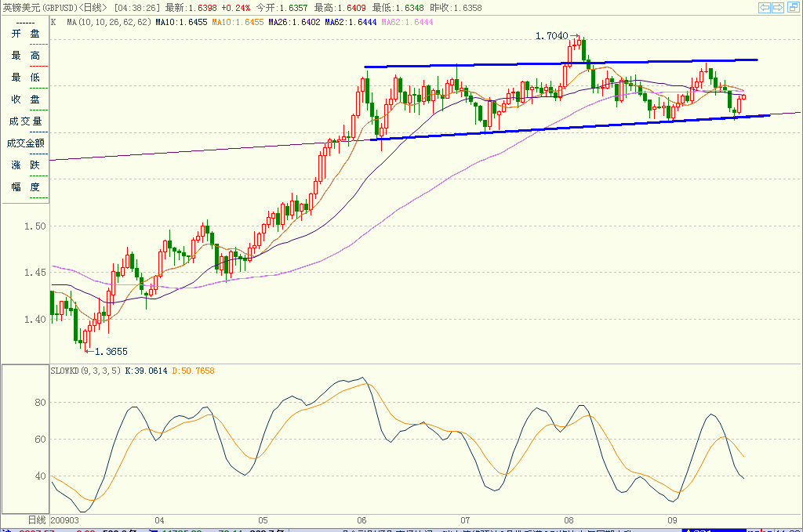The width and height of the screenshot is (803, 532).
Task: Click the window restore icon at top right
Action: click(x=794, y=7)
